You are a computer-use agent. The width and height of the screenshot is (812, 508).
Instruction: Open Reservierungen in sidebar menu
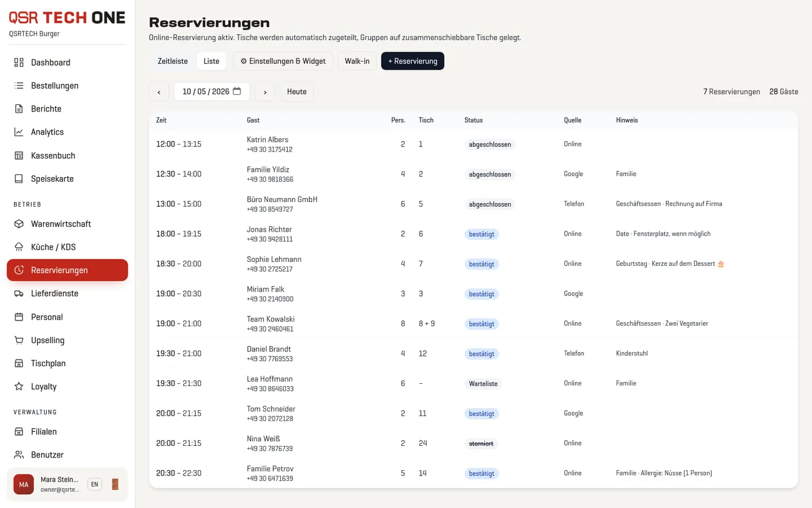(67, 270)
